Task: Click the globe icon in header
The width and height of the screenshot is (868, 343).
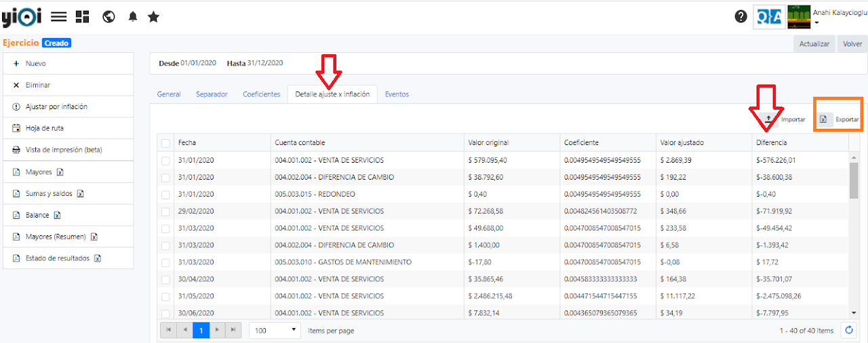Action: 108,17
